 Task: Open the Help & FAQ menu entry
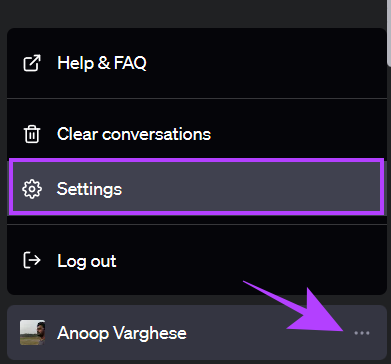point(197,63)
